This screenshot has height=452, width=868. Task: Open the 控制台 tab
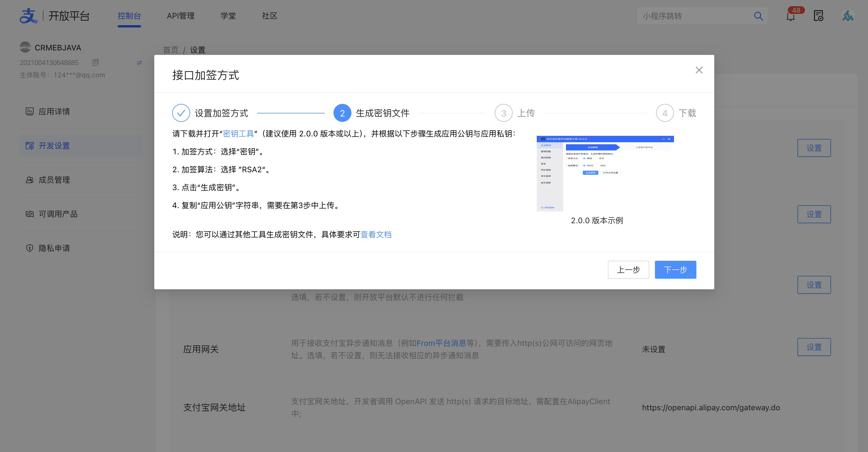click(129, 16)
